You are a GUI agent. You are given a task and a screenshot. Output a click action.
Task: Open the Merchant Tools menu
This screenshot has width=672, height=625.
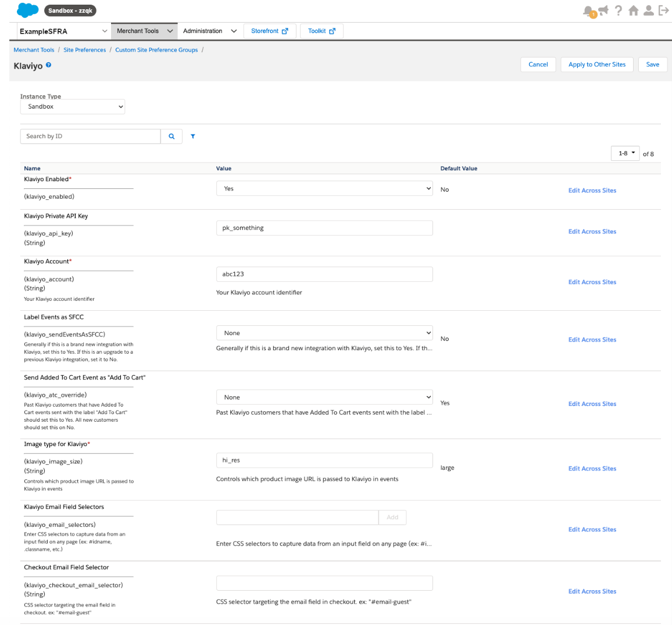[144, 31]
